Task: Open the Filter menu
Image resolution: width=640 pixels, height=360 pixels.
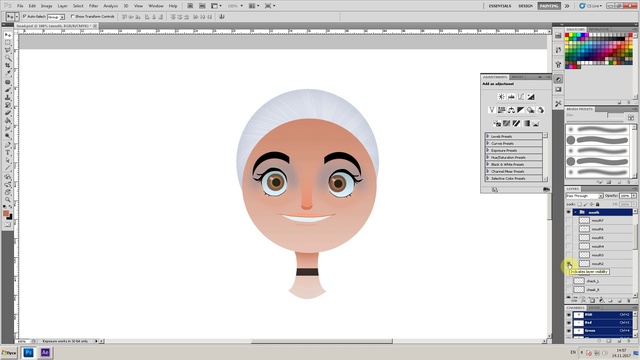Action: 93,6
